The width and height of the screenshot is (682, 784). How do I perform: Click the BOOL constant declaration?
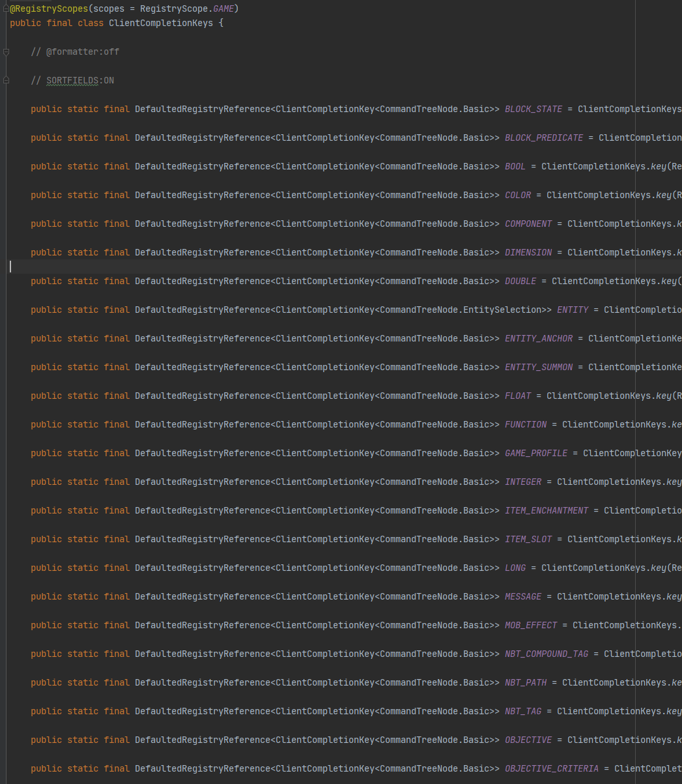[x=515, y=166]
